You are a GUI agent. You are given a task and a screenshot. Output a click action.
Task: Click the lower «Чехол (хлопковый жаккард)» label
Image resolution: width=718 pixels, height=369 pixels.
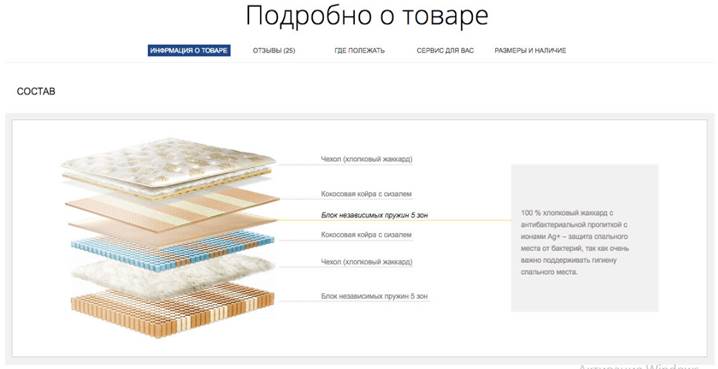366,262
